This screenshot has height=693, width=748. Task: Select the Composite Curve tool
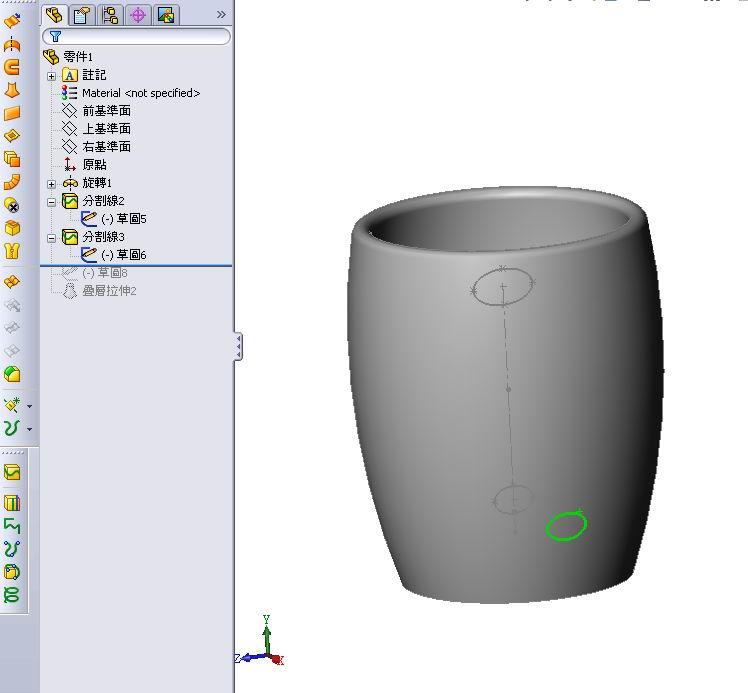(12, 526)
